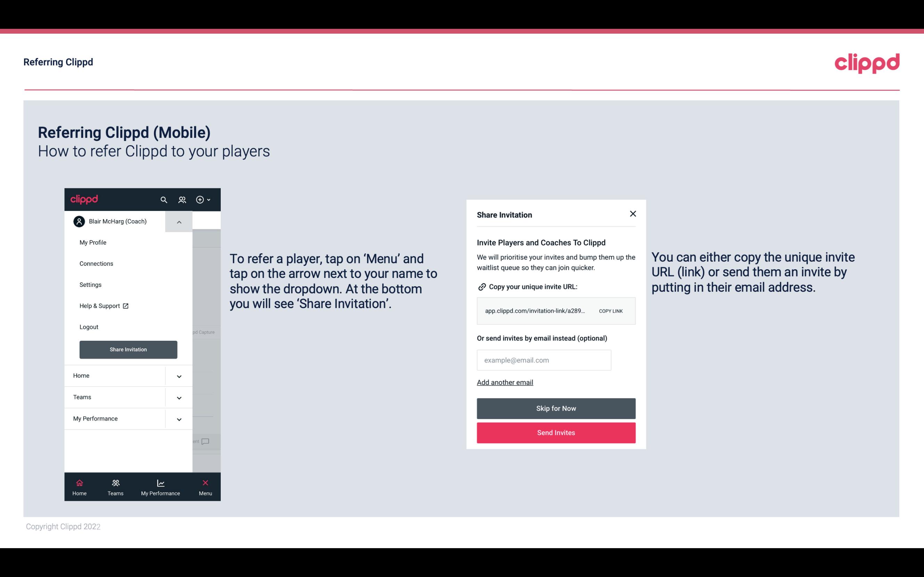Click the email input field
The height and width of the screenshot is (577, 924).
[x=544, y=360]
